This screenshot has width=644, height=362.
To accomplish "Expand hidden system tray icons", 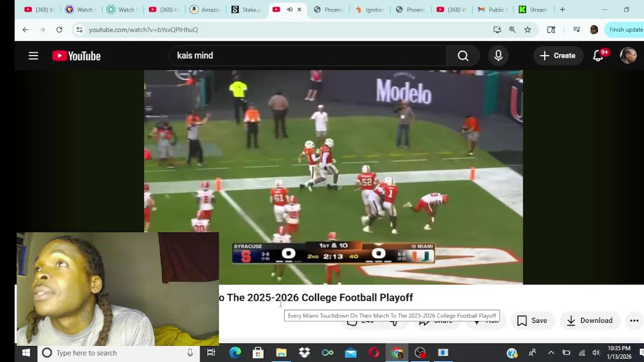I will [551, 353].
